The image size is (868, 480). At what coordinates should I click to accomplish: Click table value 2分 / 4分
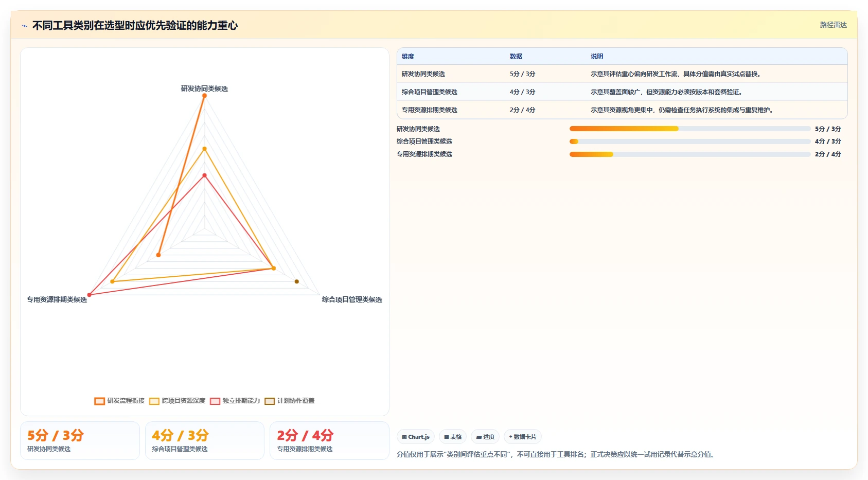click(x=523, y=110)
